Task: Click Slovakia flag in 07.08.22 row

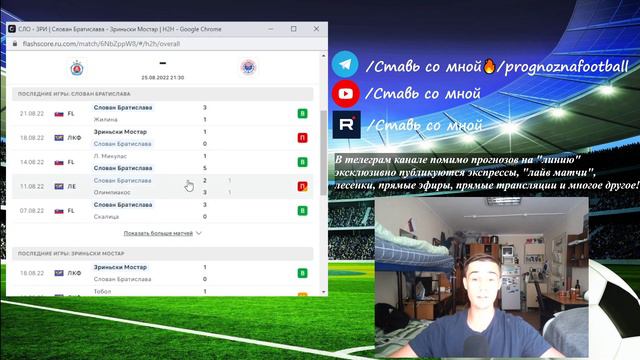Action: (59, 211)
